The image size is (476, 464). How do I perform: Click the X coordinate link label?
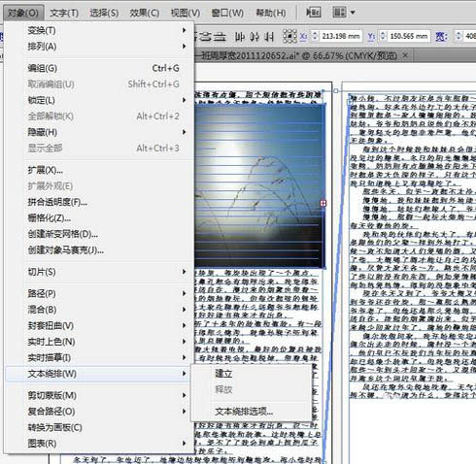[303, 36]
